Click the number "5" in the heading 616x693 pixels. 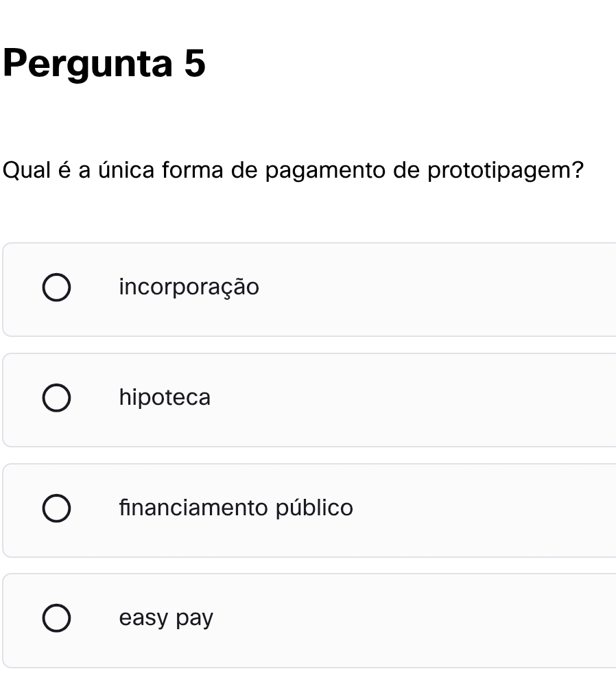195,64
